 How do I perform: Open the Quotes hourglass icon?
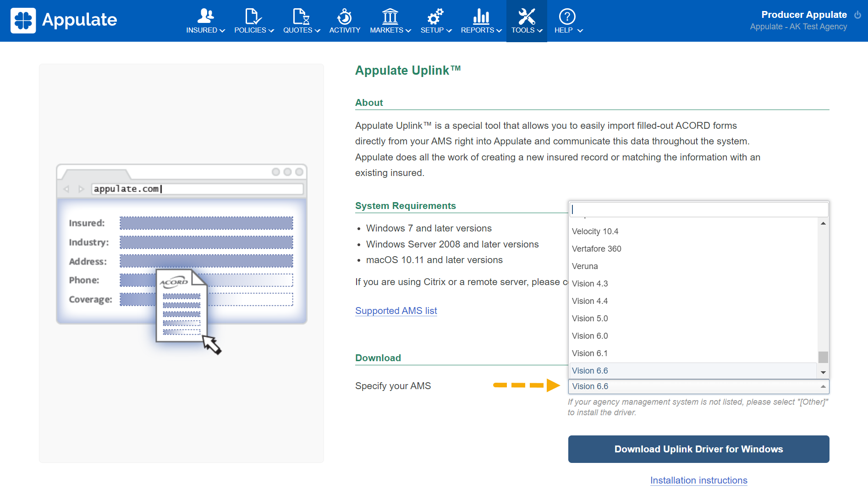click(301, 16)
